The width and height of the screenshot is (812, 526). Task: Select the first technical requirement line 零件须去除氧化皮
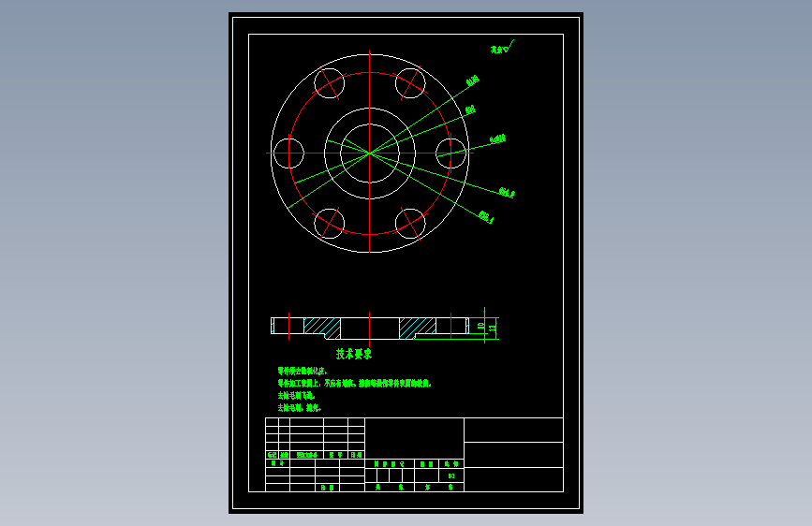(x=303, y=372)
